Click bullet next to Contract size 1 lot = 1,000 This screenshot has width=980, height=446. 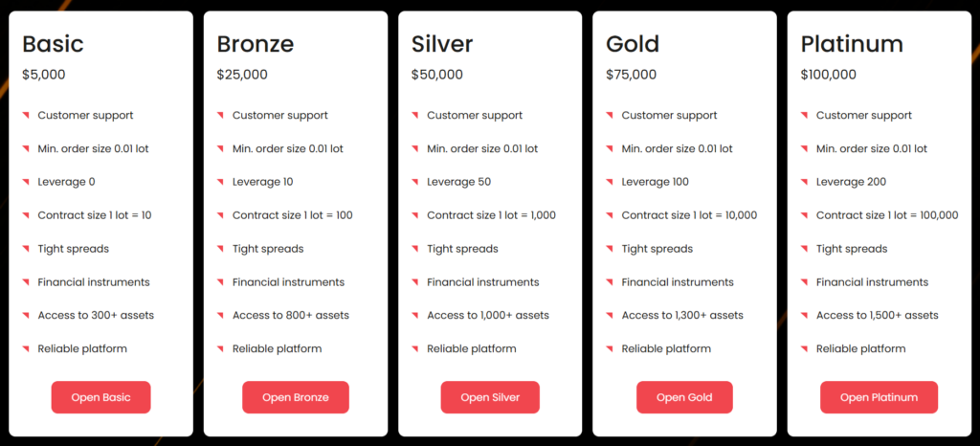tap(415, 216)
